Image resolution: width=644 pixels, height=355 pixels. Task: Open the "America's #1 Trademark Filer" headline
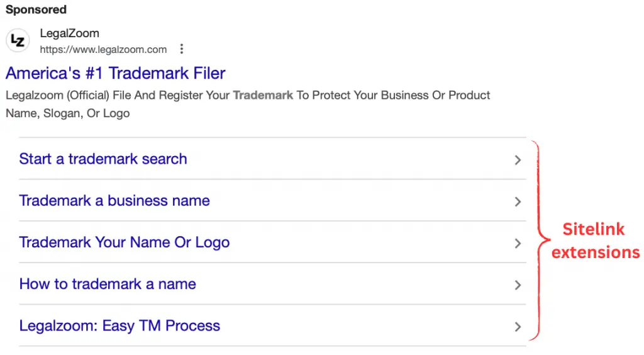coord(115,73)
